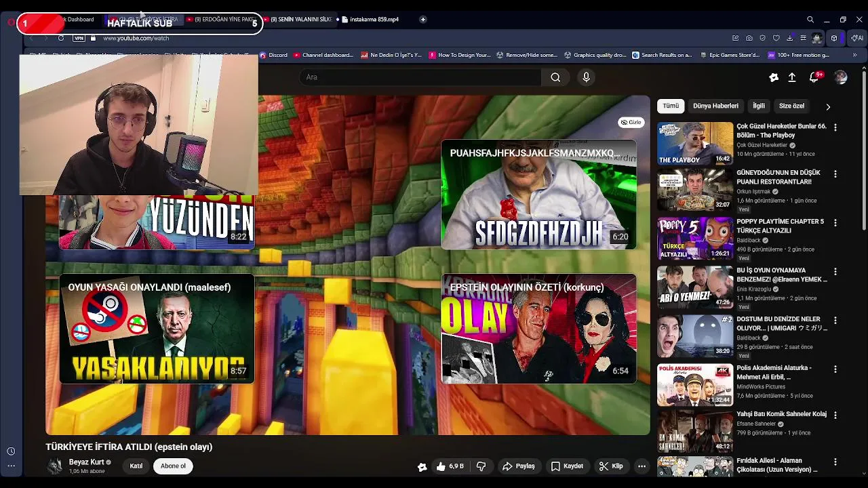Open the YouTube account avatar menu
This screenshot has height=488, width=868.
pos(841,77)
